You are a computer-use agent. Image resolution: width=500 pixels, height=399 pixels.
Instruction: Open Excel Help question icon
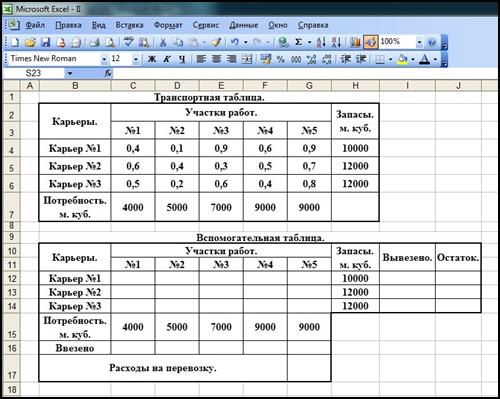coord(432,42)
